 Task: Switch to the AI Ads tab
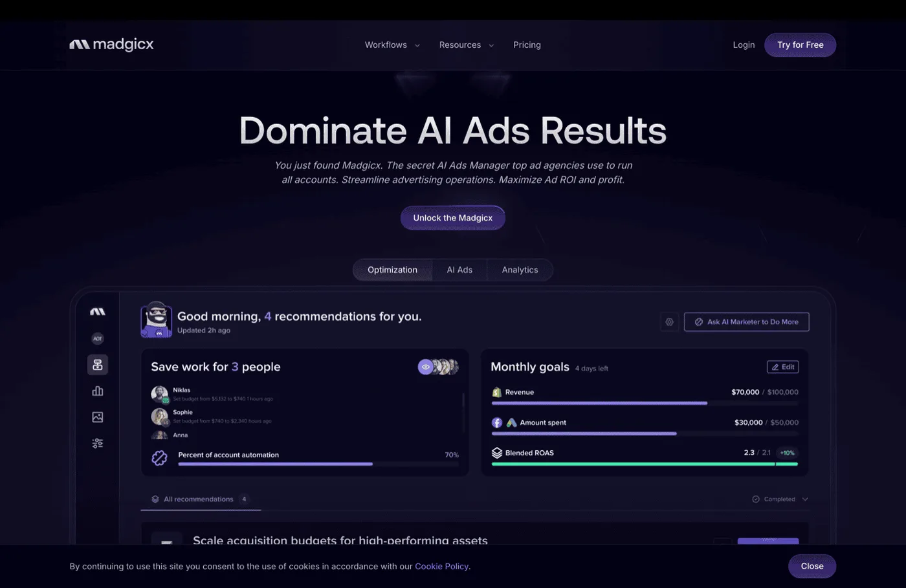(460, 270)
